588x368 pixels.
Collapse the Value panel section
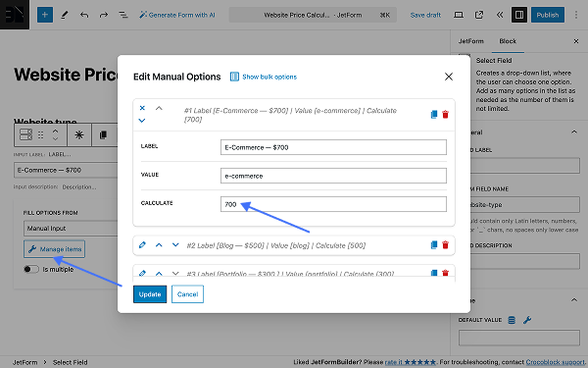point(573,300)
